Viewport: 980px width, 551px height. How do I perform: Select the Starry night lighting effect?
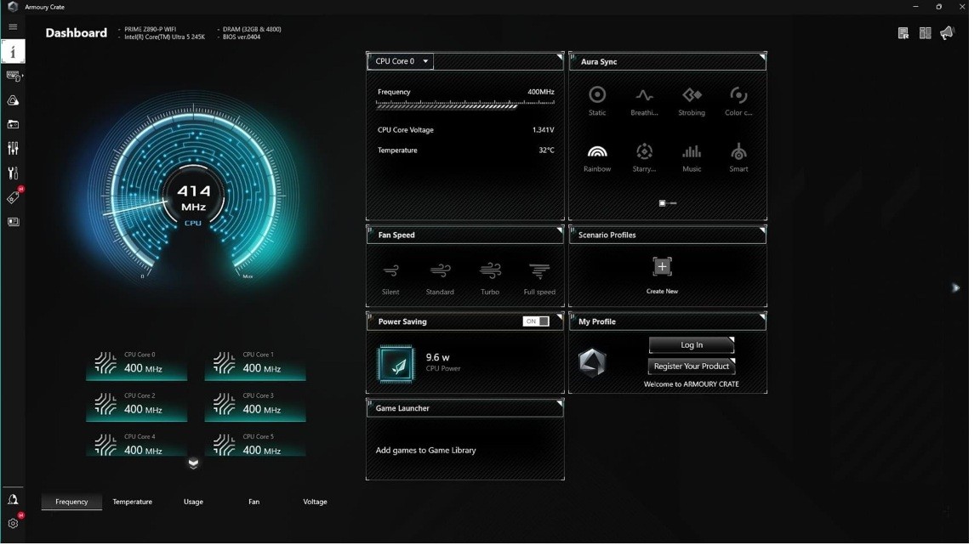point(644,158)
